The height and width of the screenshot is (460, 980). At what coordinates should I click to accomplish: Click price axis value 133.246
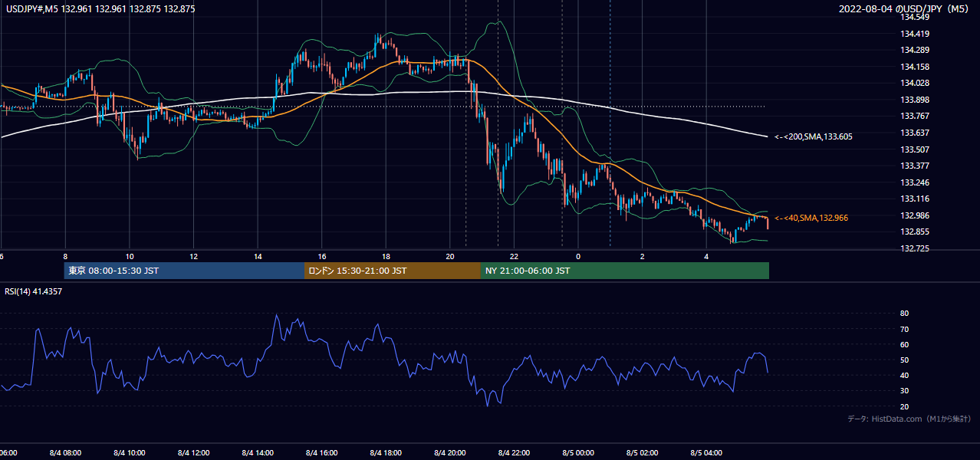click(x=914, y=182)
